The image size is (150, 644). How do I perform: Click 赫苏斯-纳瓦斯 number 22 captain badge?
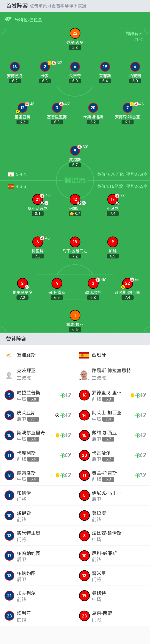pyautogui.click(x=127, y=283)
